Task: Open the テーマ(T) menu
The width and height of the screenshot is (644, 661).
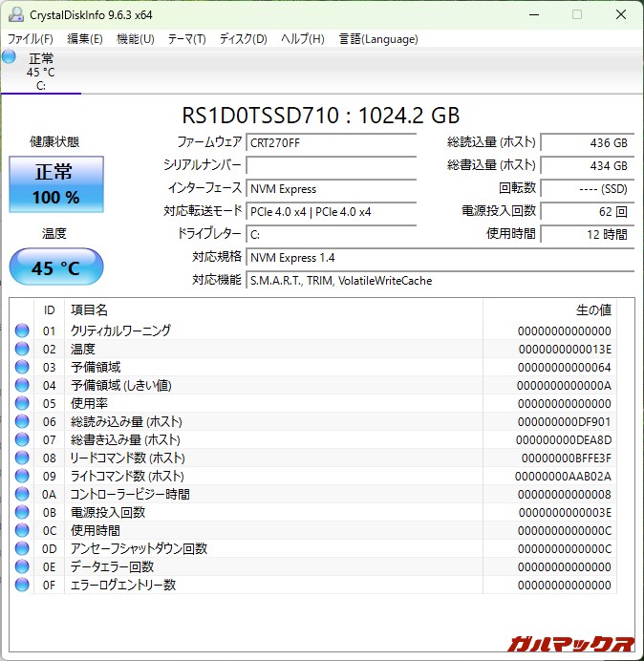Action: [x=186, y=39]
